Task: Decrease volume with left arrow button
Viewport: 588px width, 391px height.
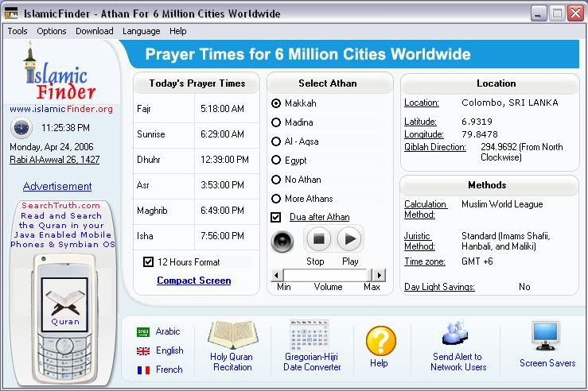Action: [277, 275]
